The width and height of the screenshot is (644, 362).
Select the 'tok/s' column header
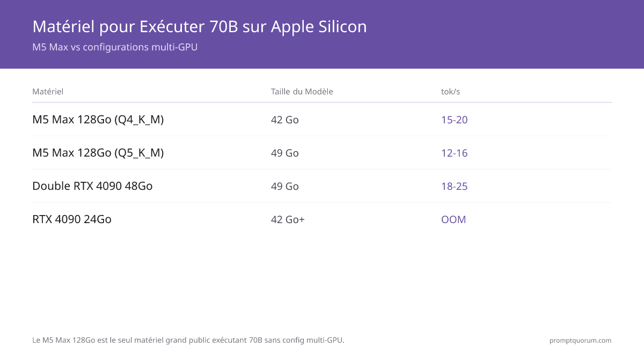click(x=450, y=92)
